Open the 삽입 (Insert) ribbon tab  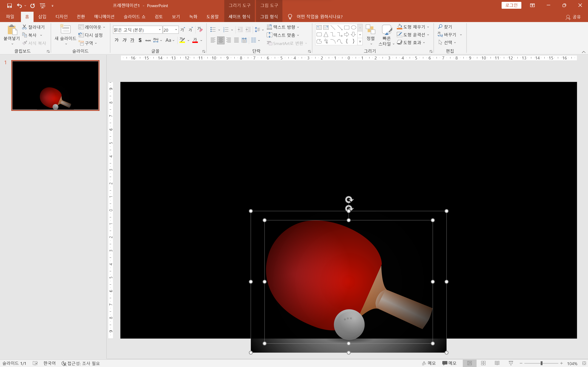pyautogui.click(x=42, y=17)
